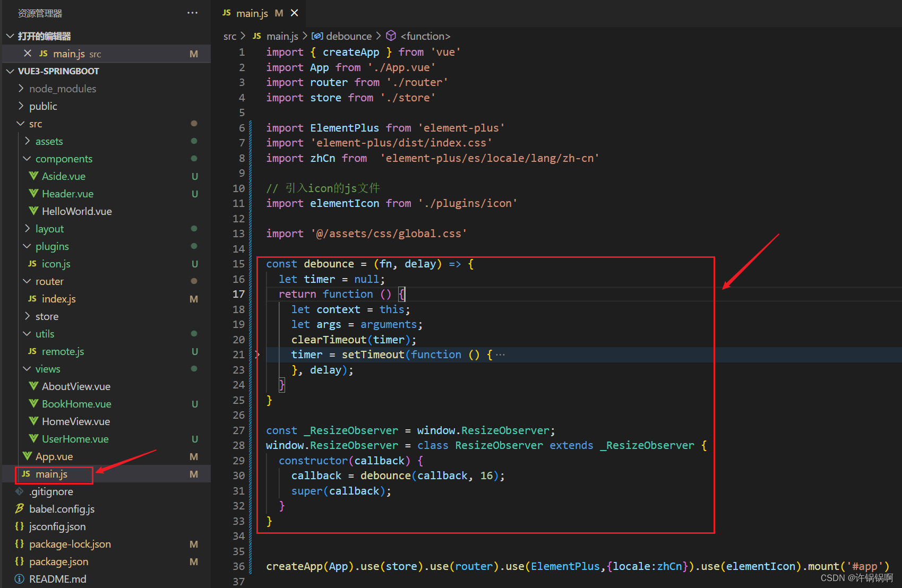Click the '资源管理器' panel title
The image size is (902, 588).
click(40, 13)
